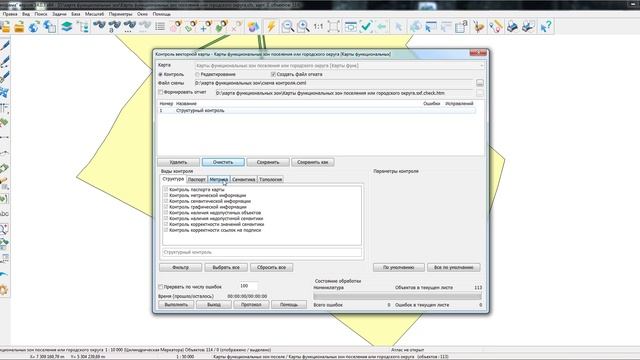Screen dimensions: 640x360
Task: Toggle the Формировать отчет checkbox
Action: click(161, 92)
